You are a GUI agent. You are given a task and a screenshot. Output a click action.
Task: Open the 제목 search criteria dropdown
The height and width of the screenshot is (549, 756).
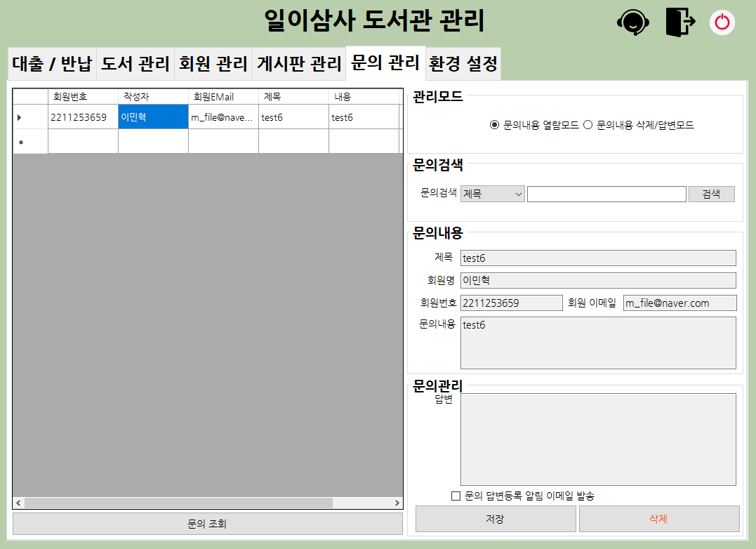[491, 194]
